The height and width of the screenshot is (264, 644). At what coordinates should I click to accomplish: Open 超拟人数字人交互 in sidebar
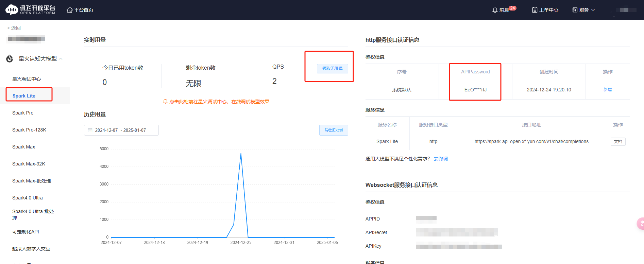[x=31, y=249]
